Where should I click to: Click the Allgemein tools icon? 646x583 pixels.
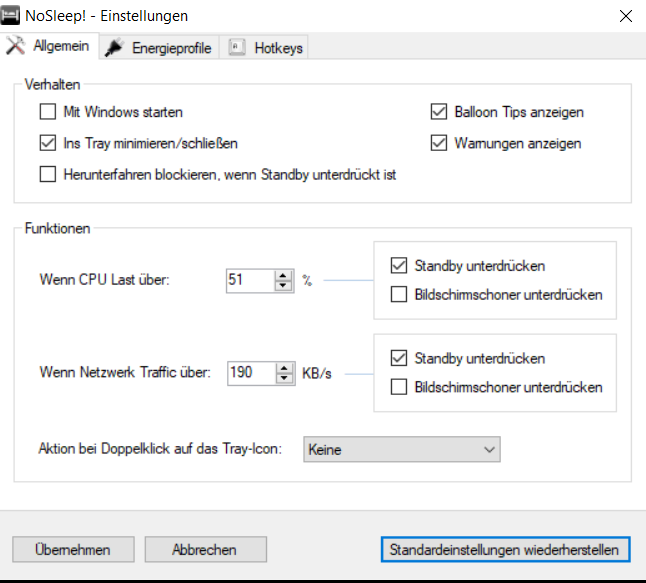point(16,46)
